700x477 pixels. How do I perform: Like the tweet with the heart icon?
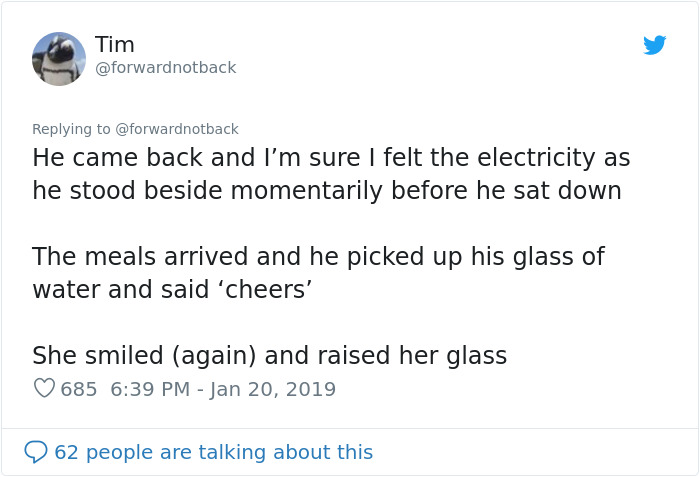pyautogui.click(x=44, y=388)
